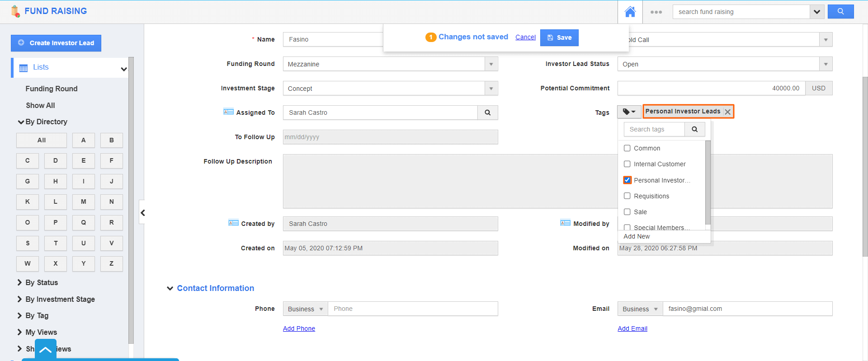Click the Potential Commitment amount field
The height and width of the screenshot is (361, 868).
pyautogui.click(x=711, y=88)
